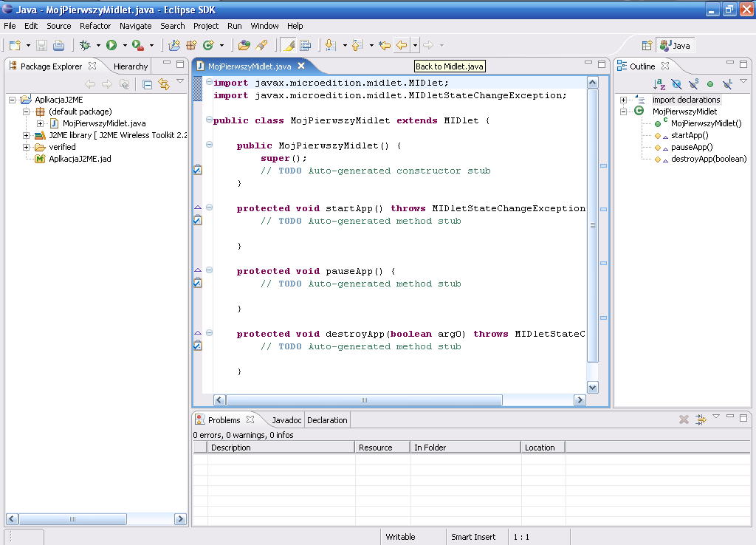Click the Open Perspective icon
Viewport: 756px width, 545px height.
coord(647,45)
